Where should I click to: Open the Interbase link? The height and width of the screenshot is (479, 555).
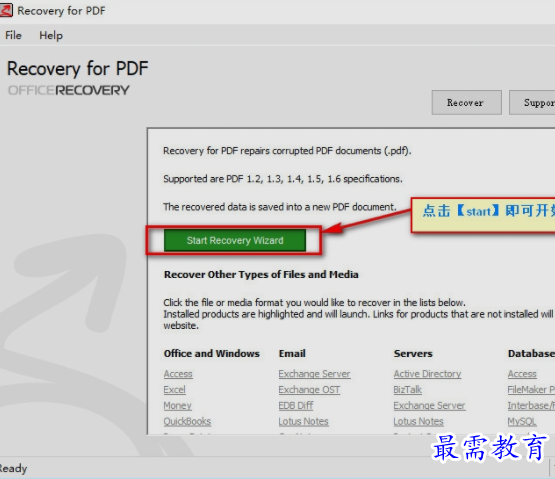[x=531, y=406]
